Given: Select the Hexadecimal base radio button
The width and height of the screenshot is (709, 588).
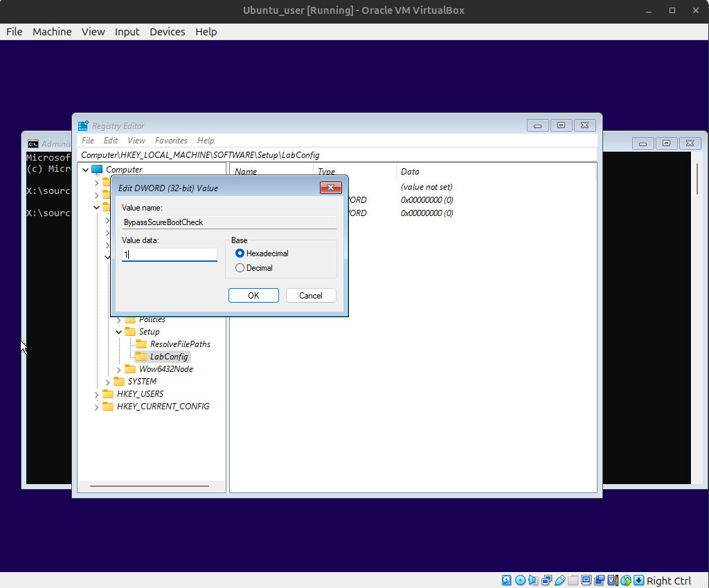Looking at the screenshot, I should tap(240, 253).
